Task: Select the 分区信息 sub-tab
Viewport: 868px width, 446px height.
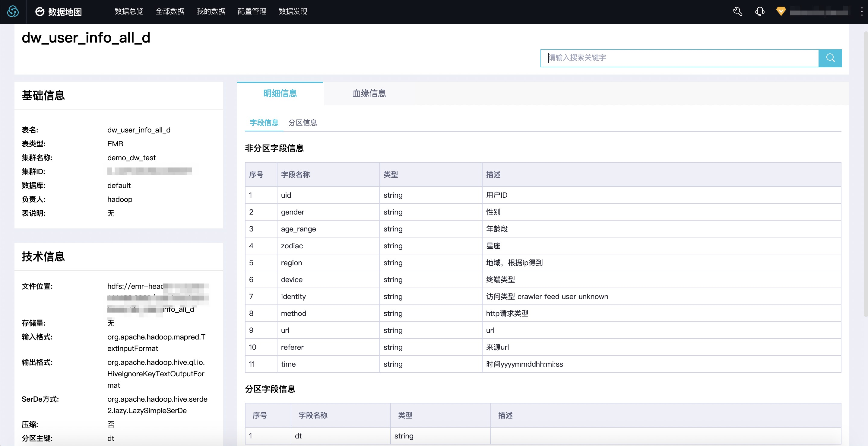Action: (303, 123)
